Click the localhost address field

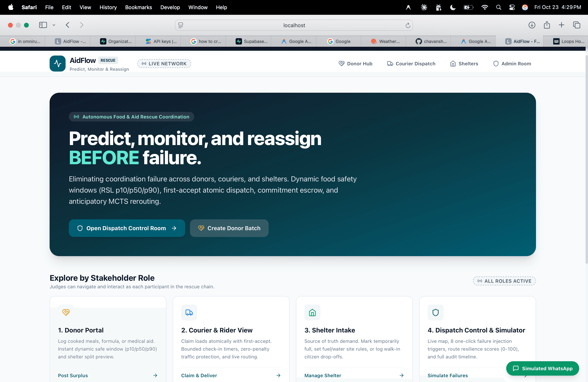coord(294,25)
